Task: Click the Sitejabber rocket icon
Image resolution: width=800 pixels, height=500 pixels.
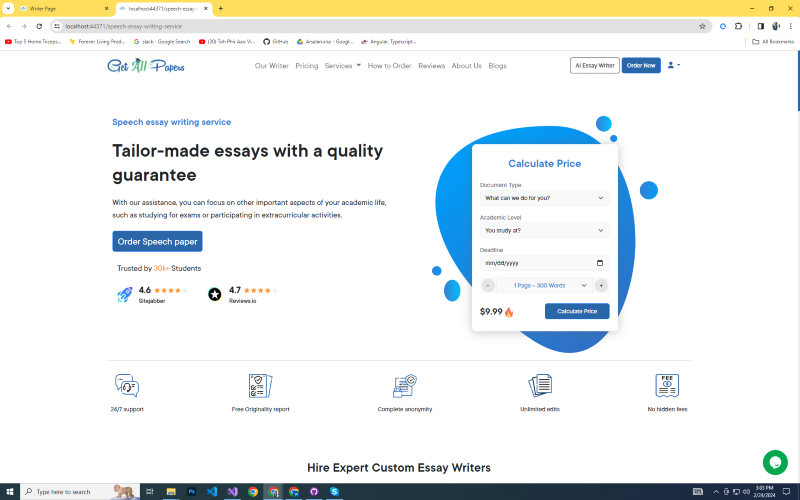Action: coord(124,294)
